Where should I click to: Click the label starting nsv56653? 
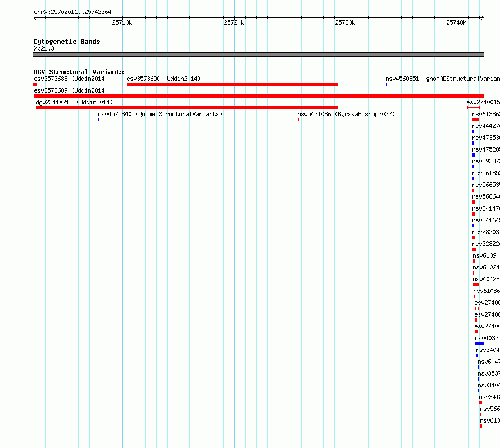[x=486, y=185]
